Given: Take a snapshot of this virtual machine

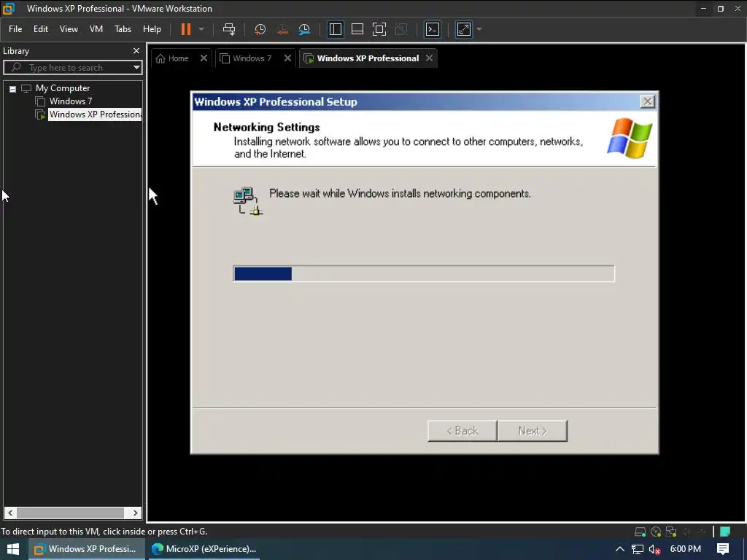Looking at the screenshot, I should pos(260,29).
